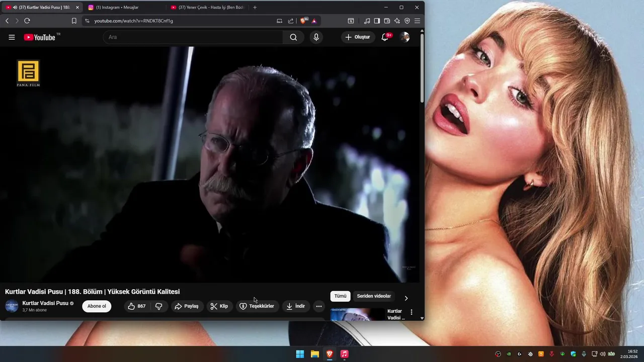Select the Seriden videolar filter chip

point(374,296)
